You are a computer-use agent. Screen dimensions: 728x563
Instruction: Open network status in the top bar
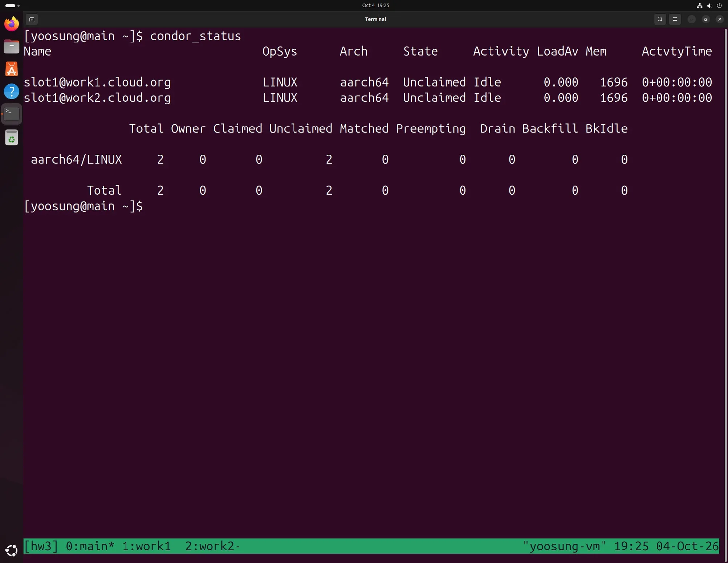(x=700, y=5)
